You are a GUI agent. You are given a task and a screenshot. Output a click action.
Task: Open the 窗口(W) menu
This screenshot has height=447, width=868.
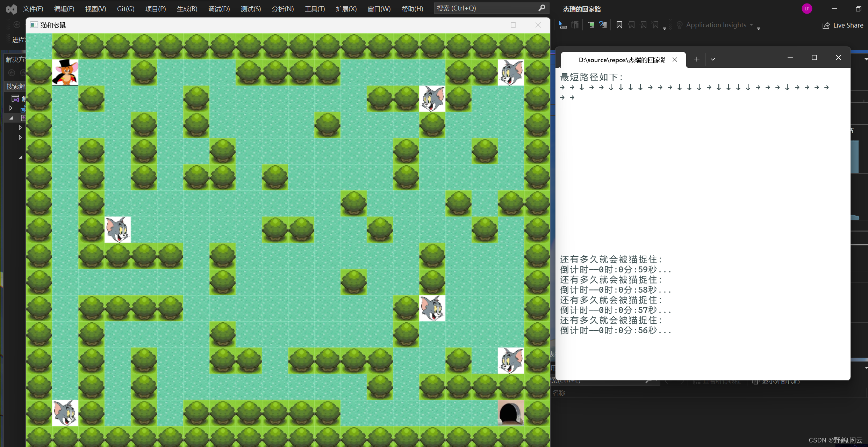click(x=379, y=9)
